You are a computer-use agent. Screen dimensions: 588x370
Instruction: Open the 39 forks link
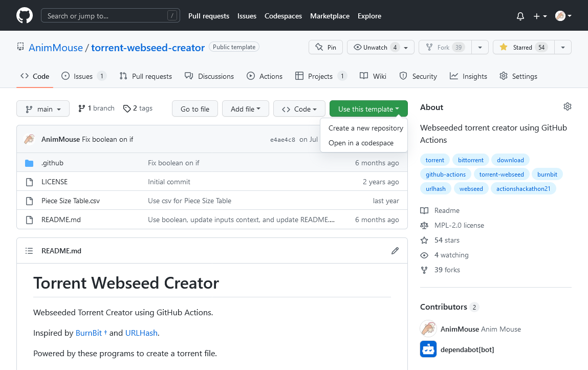pos(440,270)
